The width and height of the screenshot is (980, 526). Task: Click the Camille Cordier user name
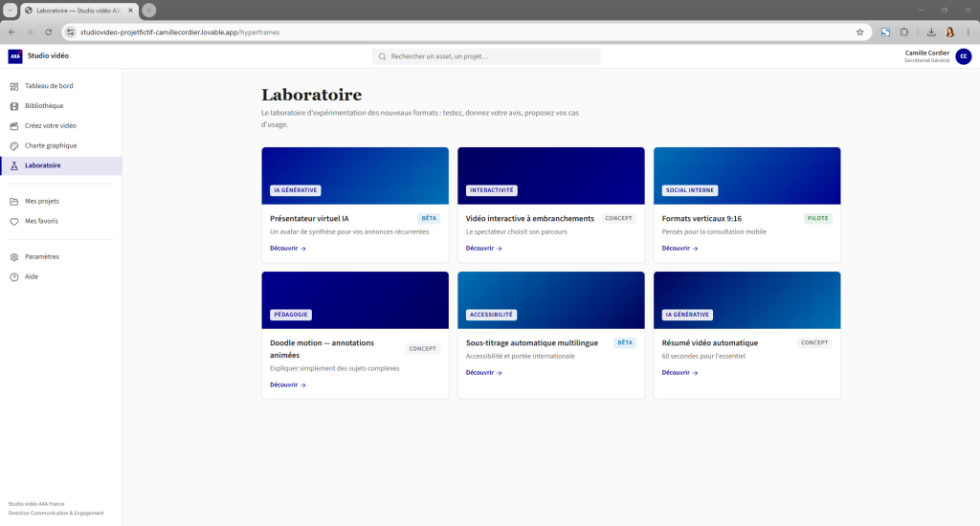[926, 54]
